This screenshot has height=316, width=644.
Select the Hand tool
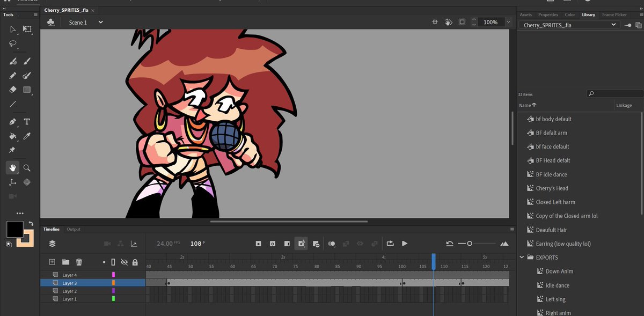coord(13,168)
